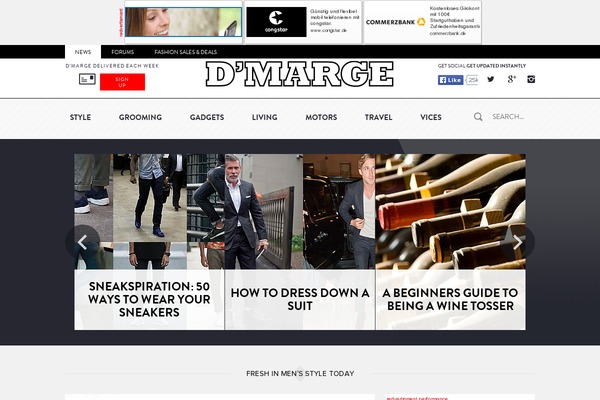Switch to the NEWS tab
This screenshot has height=400, width=600.
tap(83, 52)
